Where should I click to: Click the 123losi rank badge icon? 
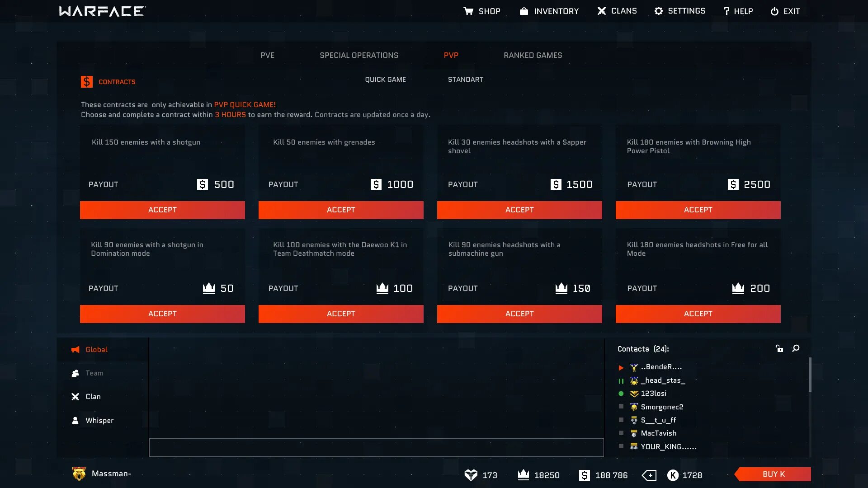(634, 394)
